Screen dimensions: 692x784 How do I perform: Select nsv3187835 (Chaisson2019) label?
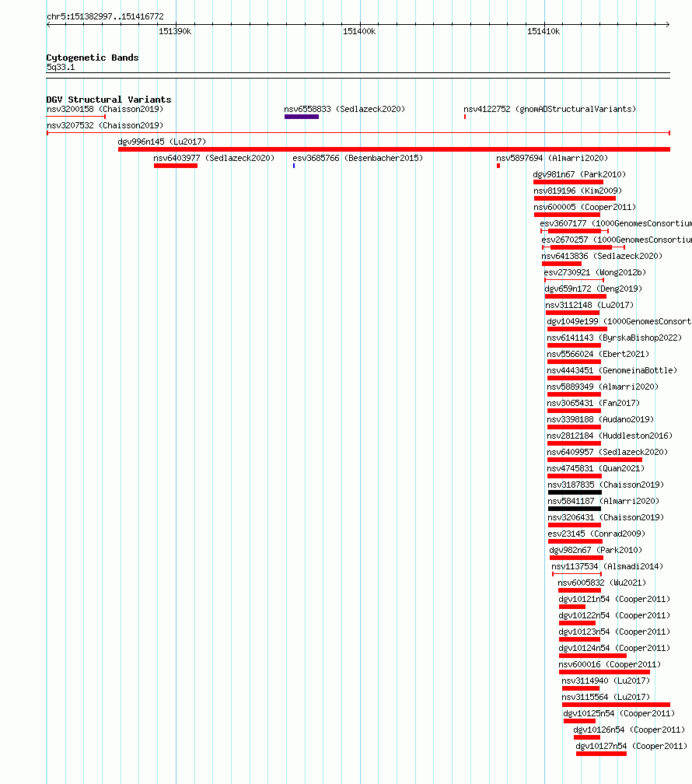point(606,485)
